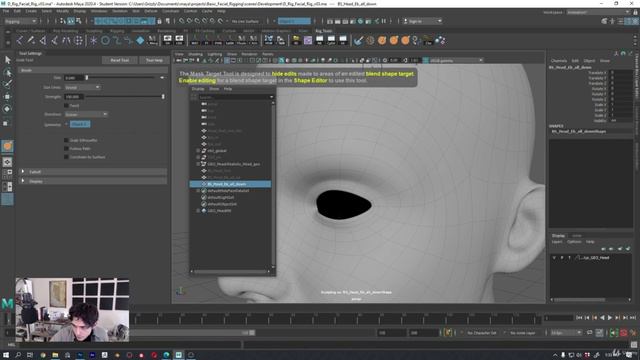Screen dimensions: 640x360
Task: Click the asterisk-shaped locator shelf icon
Action: (93, 40)
